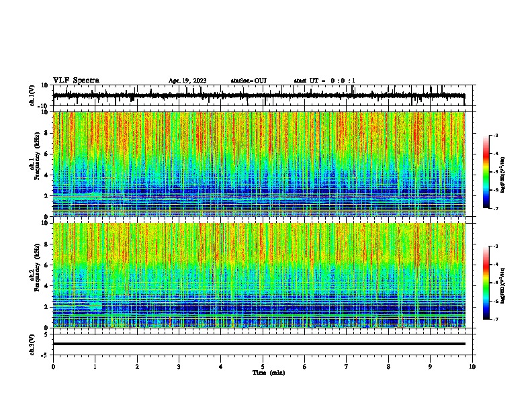Click the "Time (min)" axis title
The width and height of the screenshot is (532, 411).
269,373
